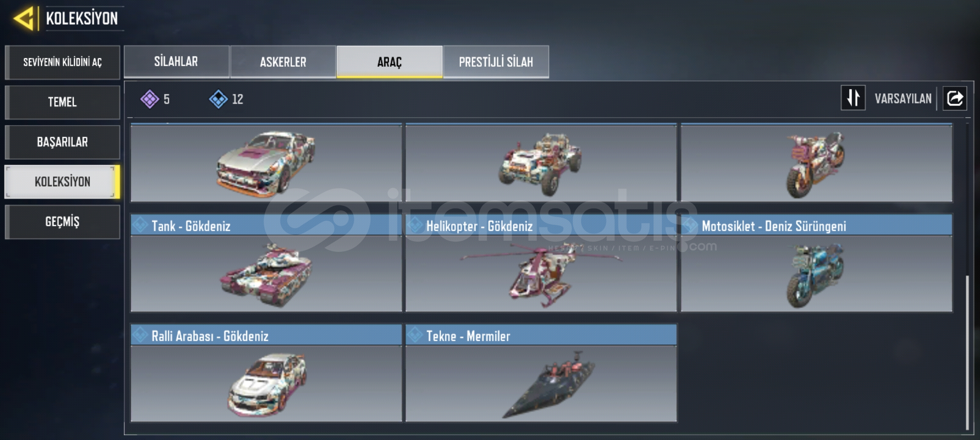Switch to the SİLAHLAR tab
This screenshot has height=440, width=980.
[176, 62]
